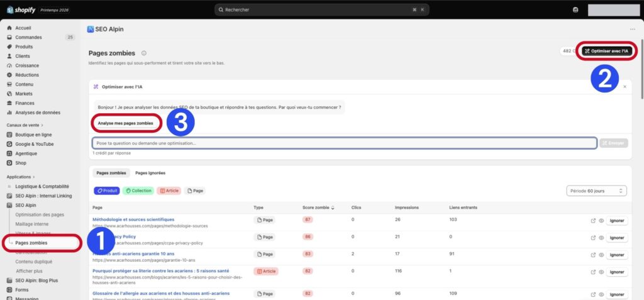Image resolution: width=644 pixels, height=300 pixels.
Task: Click eye icon for Méthodologie et sources row
Action: point(601,221)
